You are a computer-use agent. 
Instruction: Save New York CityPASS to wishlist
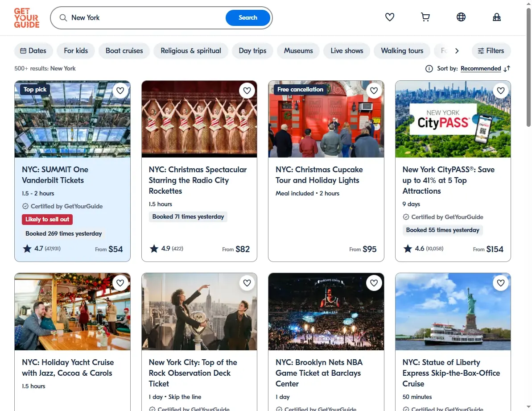(501, 91)
